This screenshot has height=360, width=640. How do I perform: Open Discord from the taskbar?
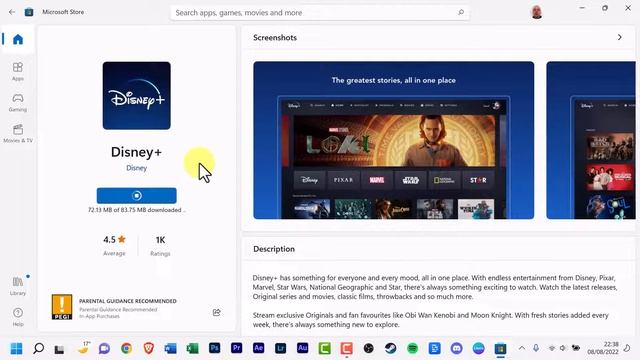(456, 348)
